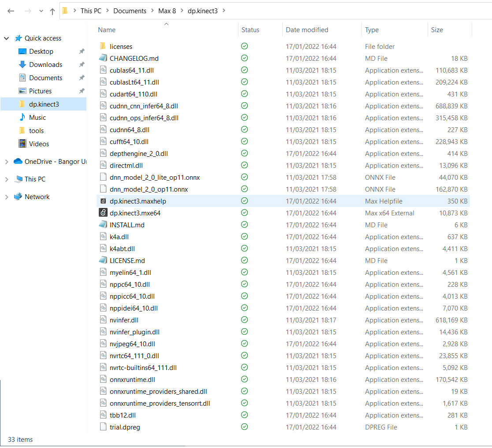Select the tbb12.dll file name
Viewport: 492px width, 448px height.
coord(123,415)
